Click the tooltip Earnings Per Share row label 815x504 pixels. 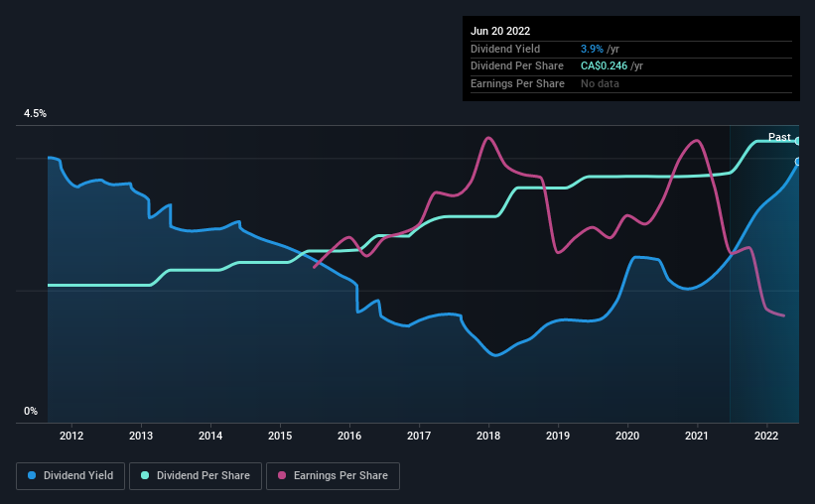pos(517,83)
